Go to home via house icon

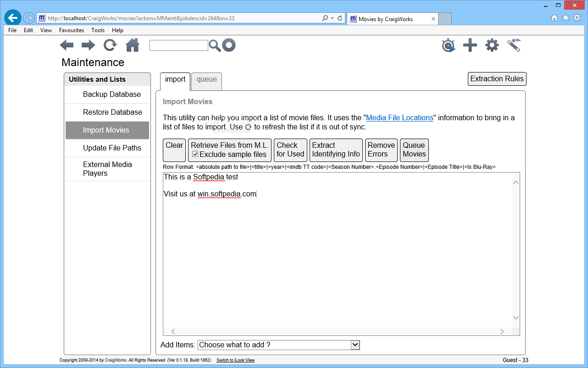coord(133,45)
